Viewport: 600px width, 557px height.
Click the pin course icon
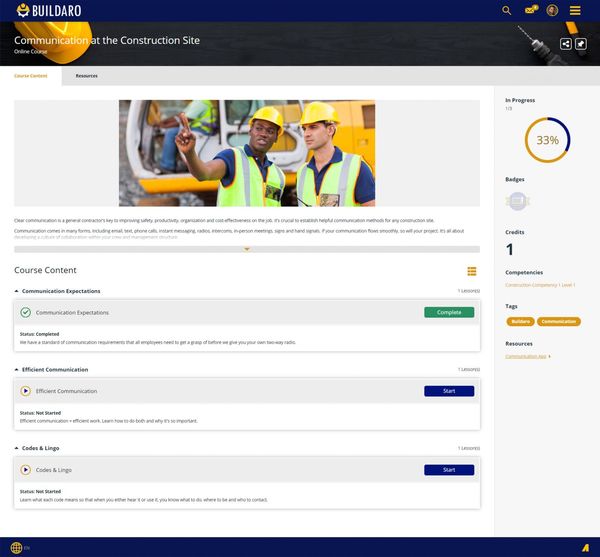(x=580, y=44)
